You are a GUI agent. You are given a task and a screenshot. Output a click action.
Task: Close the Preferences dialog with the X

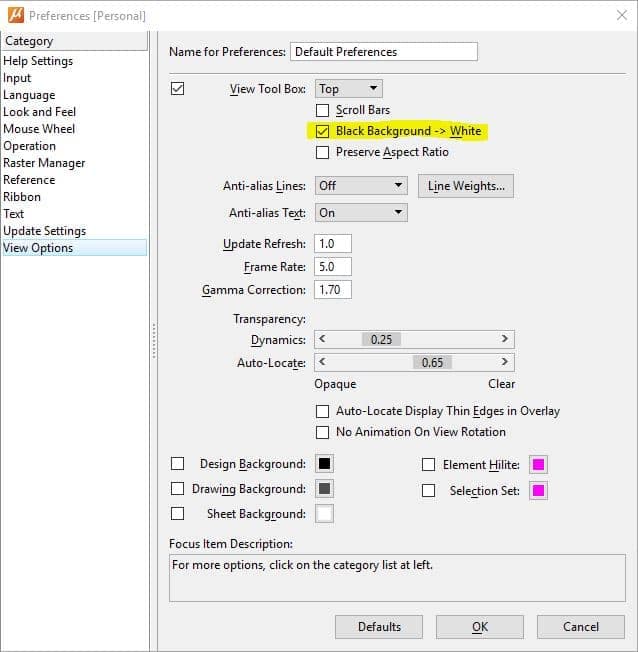[x=622, y=15]
